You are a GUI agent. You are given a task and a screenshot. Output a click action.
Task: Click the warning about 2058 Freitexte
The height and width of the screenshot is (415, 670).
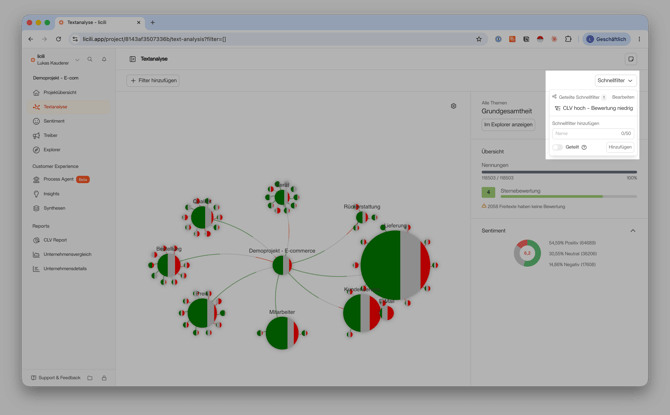pyautogui.click(x=523, y=206)
